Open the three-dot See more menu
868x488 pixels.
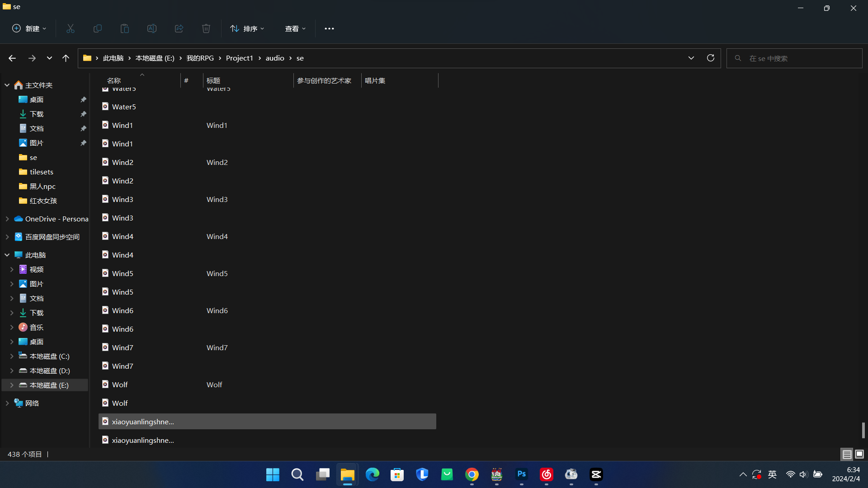[x=329, y=28]
